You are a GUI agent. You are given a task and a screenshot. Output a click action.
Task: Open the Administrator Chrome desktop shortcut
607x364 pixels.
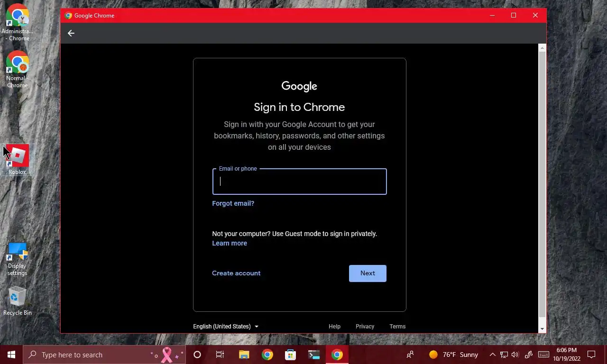(x=18, y=22)
